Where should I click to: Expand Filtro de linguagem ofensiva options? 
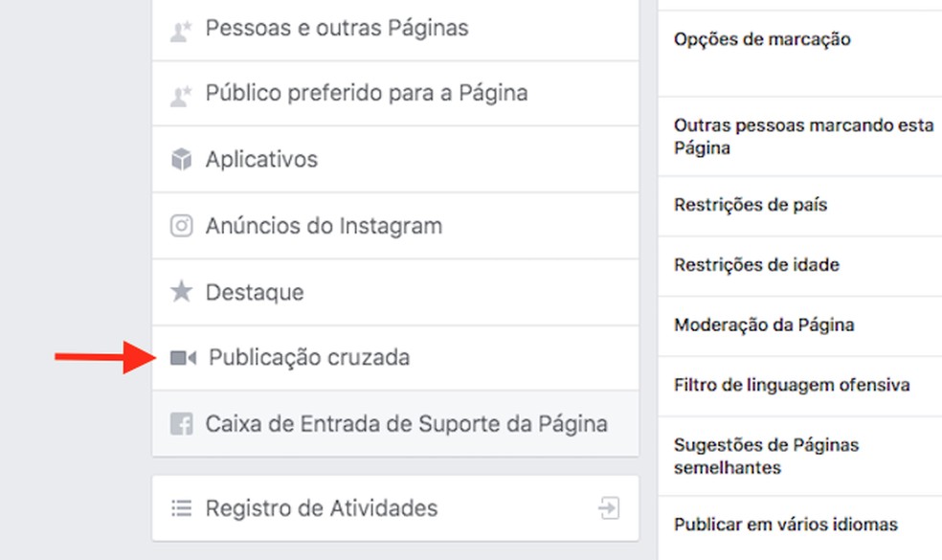[787, 385]
